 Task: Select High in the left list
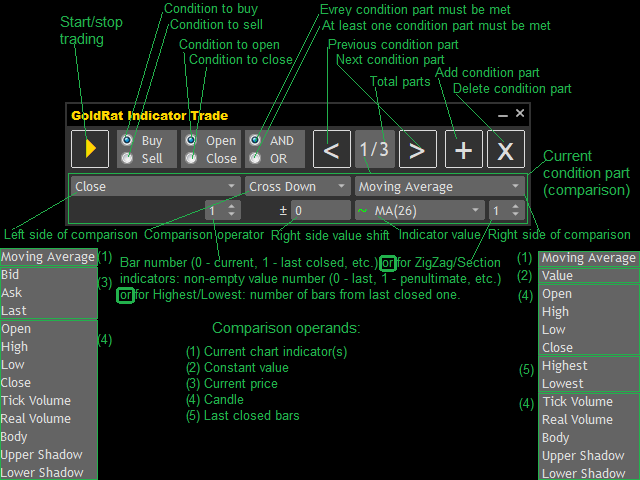(x=49, y=347)
